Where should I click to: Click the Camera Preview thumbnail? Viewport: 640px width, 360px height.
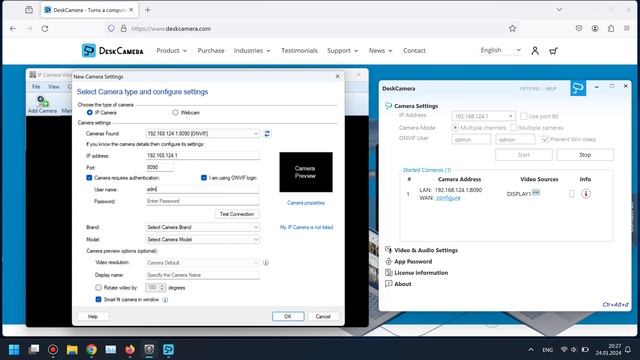pyautogui.click(x=306, y=172)
